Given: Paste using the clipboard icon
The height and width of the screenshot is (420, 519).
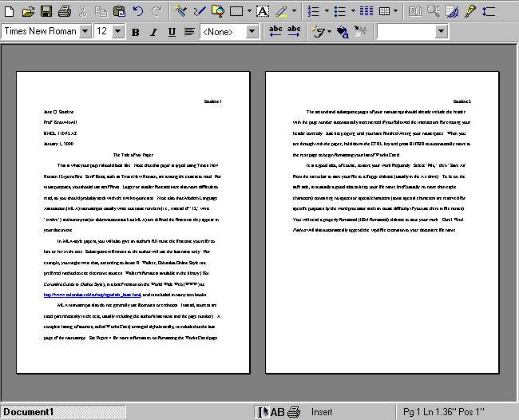Looking at the screenshot, I should (119, 11).
